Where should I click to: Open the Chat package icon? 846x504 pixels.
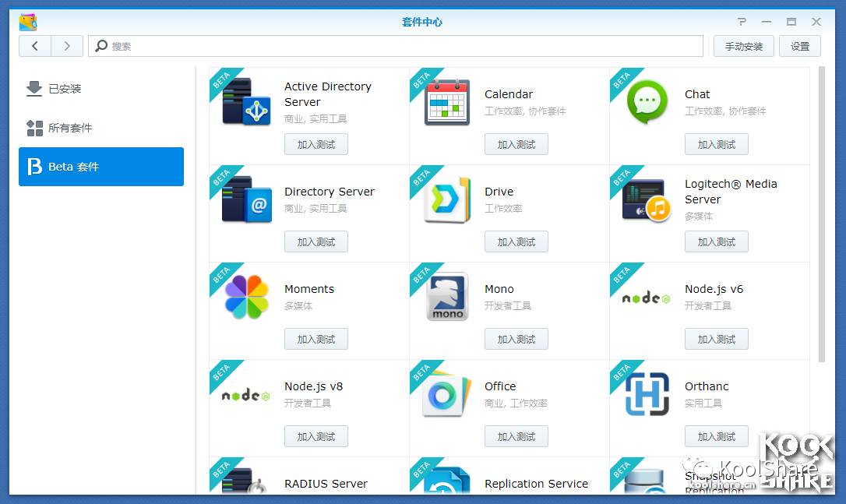point(647,101)
